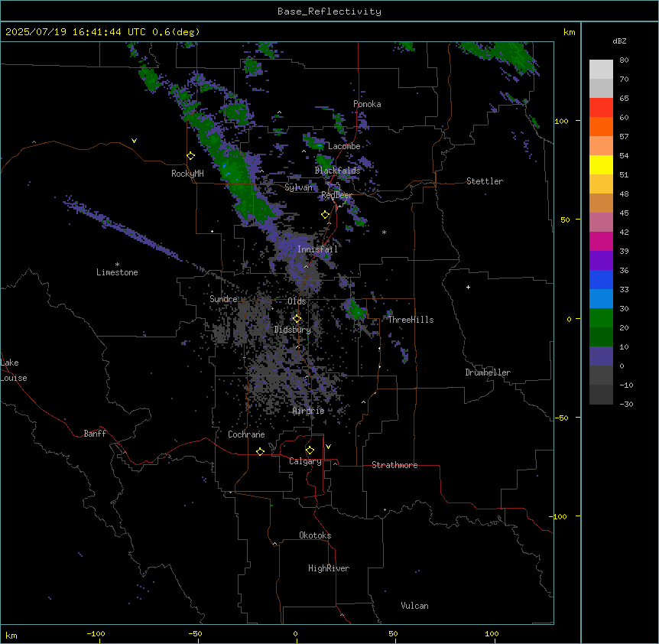
Task: Click the RedDeer city label
Action: (336, 195)
